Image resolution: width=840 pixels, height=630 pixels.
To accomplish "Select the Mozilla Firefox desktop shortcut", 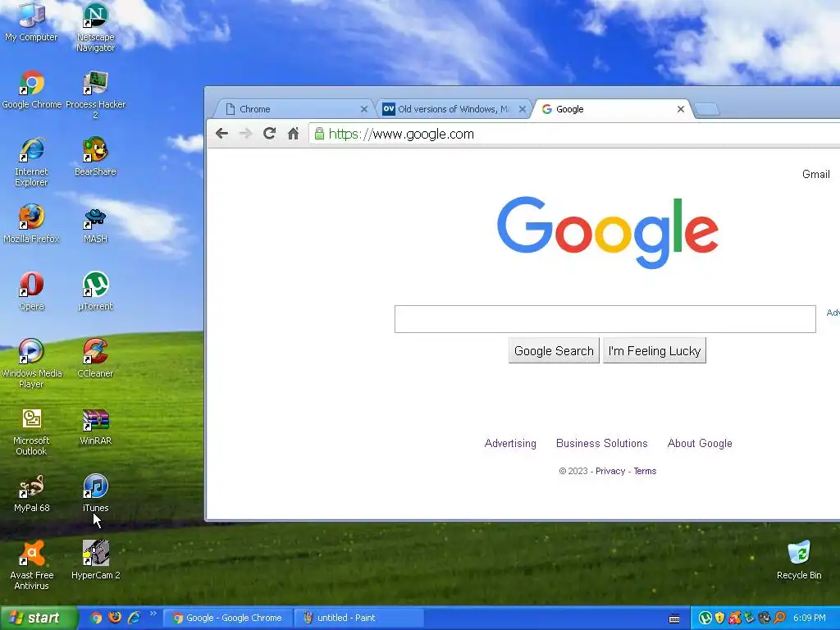I will pos(31,224).
